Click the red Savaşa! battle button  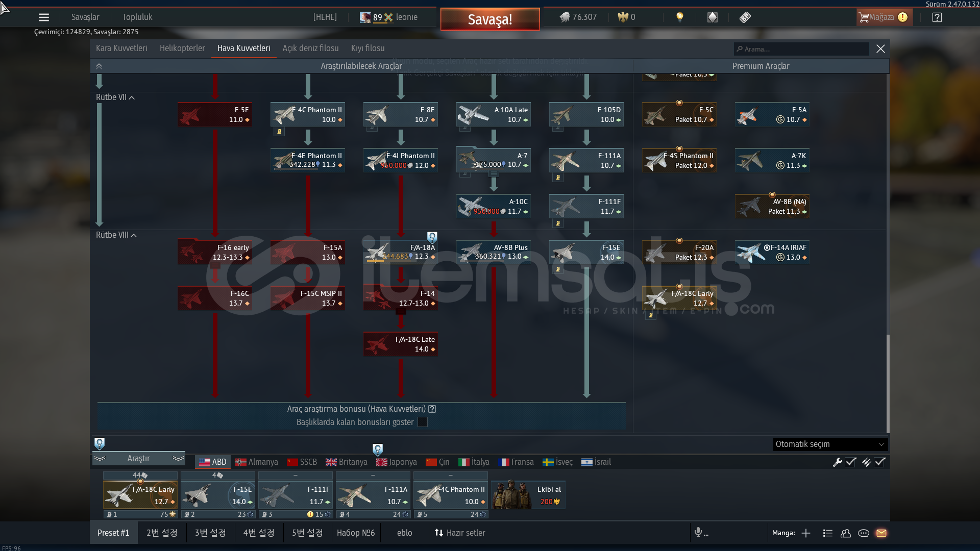pos(490,19)
